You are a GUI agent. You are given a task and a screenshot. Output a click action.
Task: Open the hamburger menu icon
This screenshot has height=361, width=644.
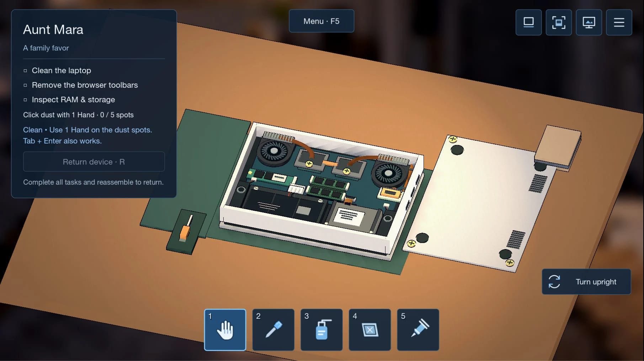[x=619, y=22]
